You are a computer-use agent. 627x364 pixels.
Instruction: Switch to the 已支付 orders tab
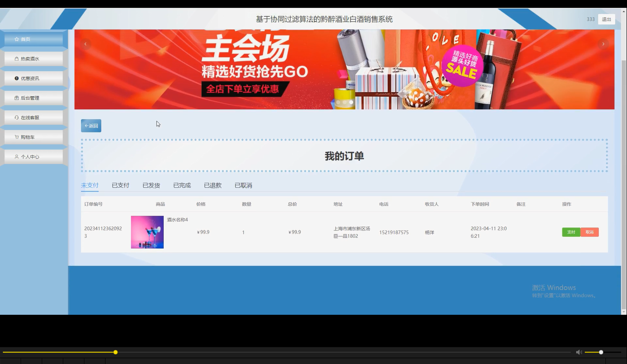coord(120,185)
